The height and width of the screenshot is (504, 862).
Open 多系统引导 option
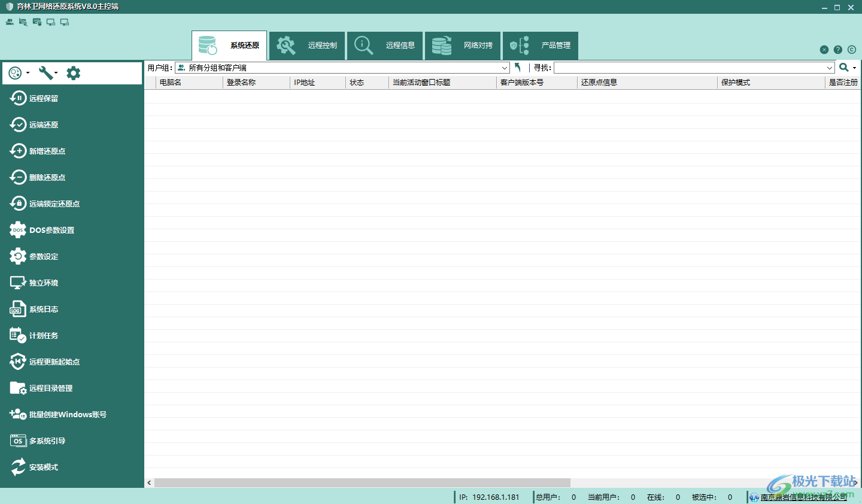47,441
